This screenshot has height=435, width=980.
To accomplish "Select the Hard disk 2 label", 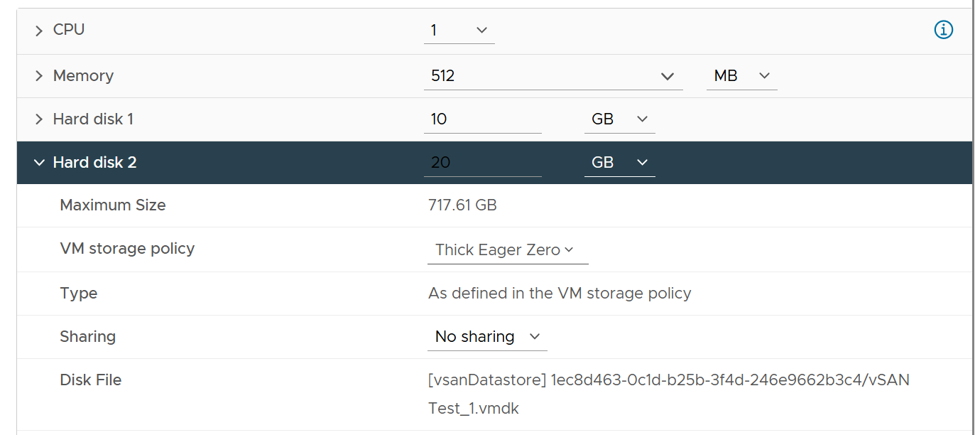I will click(x=94, y=163).
